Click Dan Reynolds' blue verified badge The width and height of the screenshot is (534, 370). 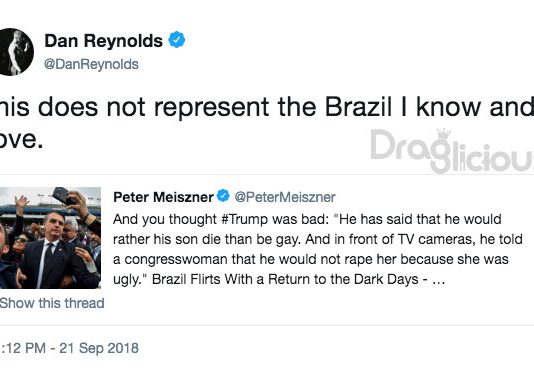[177, 40]
